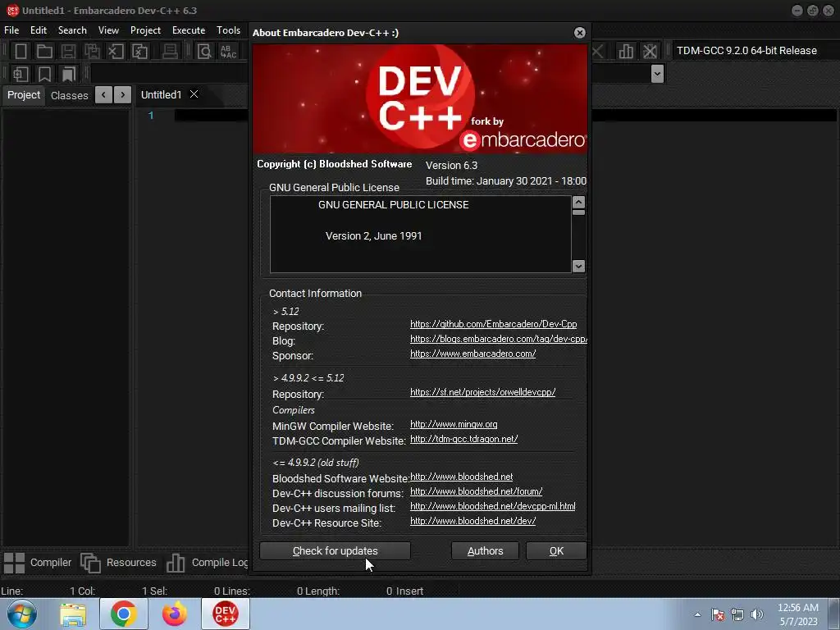
Task: Open the tdm-gcc.tdragon.net link
Action: [x=464, y=439]
